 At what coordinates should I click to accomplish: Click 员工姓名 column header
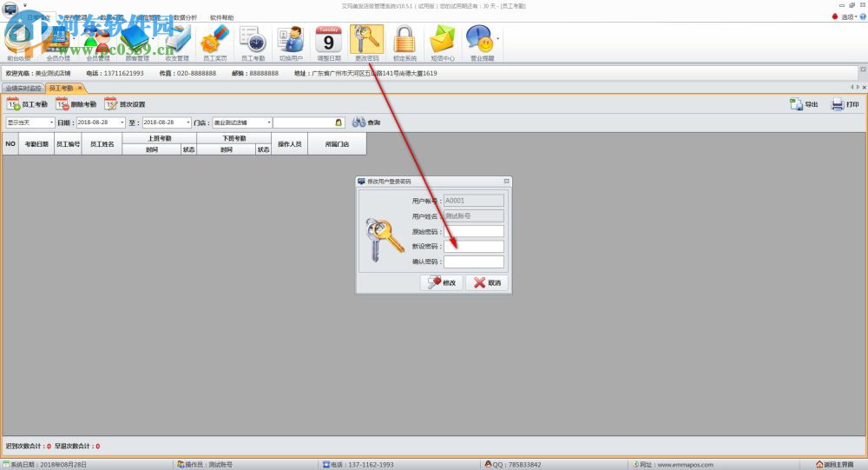tap(102, 143)
